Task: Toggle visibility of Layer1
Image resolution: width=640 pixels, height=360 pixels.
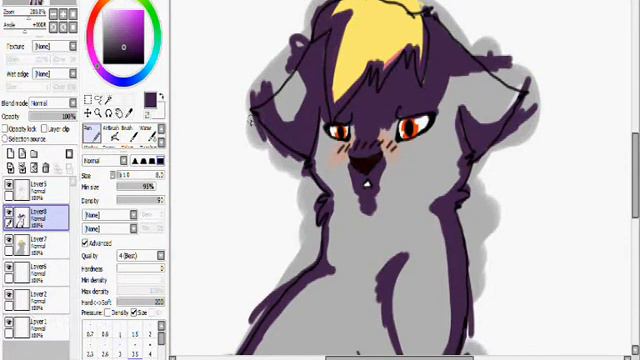Action: tap(9, 322)
